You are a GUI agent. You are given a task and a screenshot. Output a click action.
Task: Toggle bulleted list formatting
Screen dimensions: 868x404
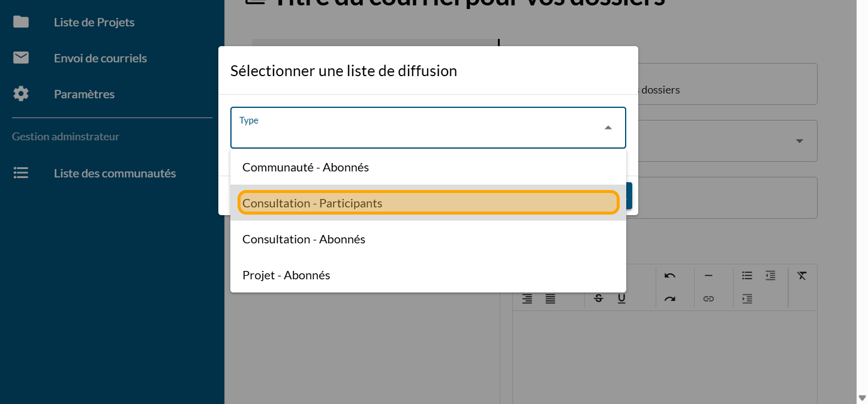click(747, 276)
